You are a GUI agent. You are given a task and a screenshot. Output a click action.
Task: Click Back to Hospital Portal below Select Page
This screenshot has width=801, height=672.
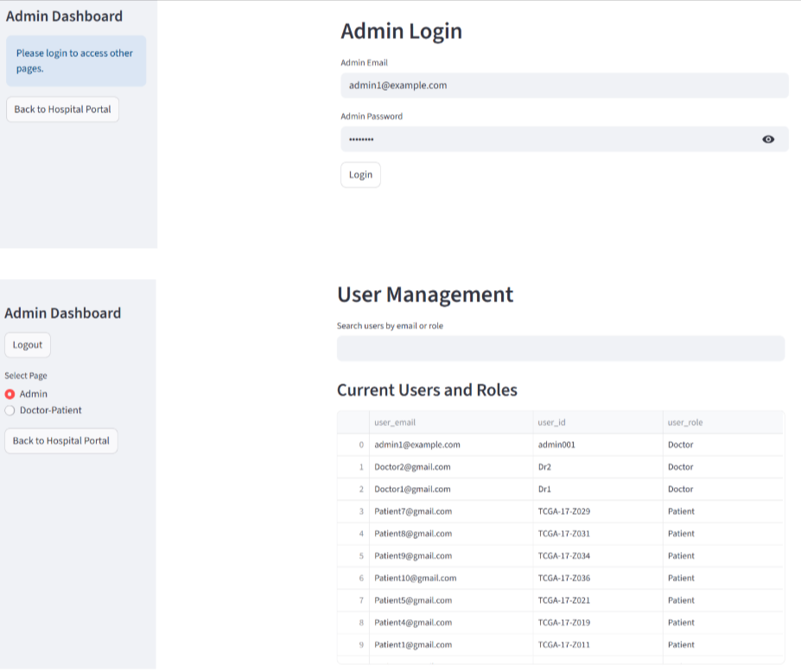[60, 441]
